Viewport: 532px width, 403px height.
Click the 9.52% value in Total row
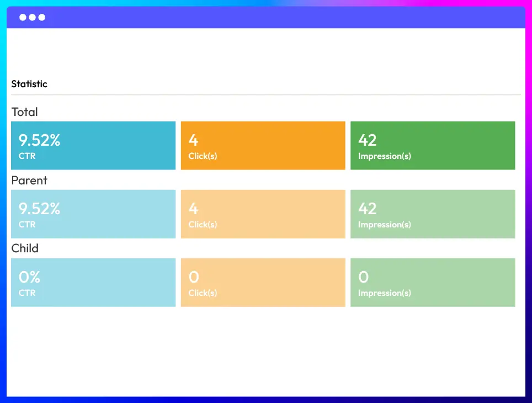pyautogui.click(x=39, y=140)
